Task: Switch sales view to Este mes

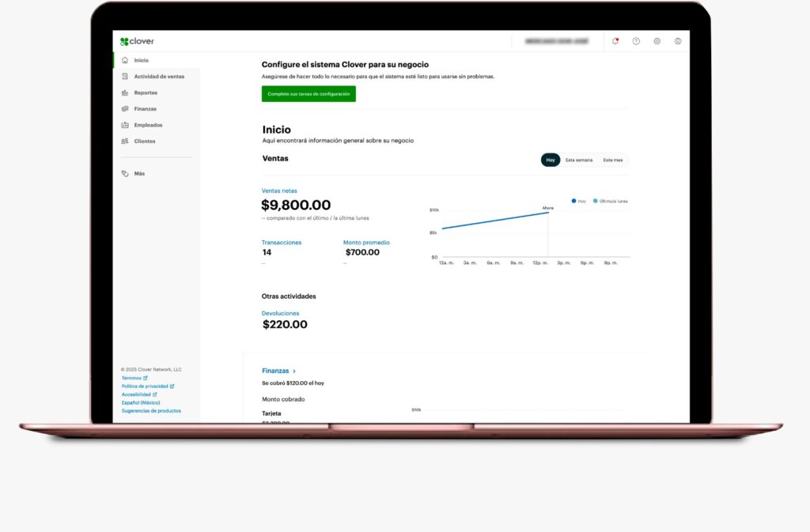Action: pos(612,160)
